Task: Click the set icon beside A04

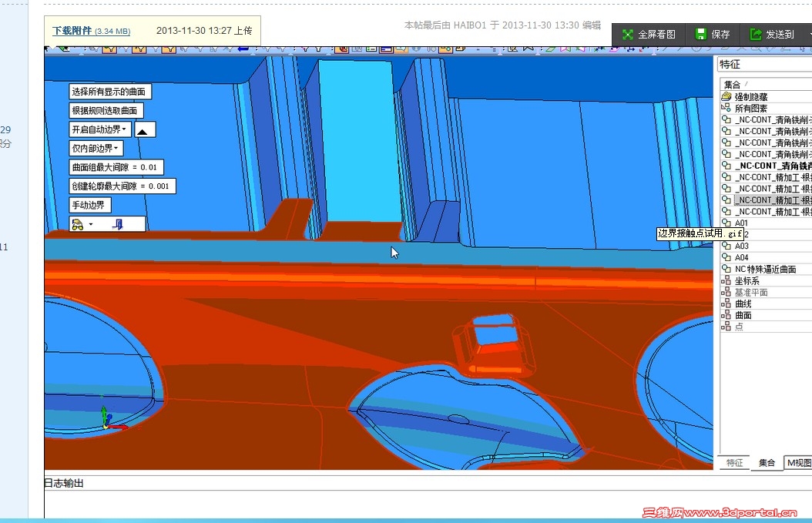Action: coord(726,257)
